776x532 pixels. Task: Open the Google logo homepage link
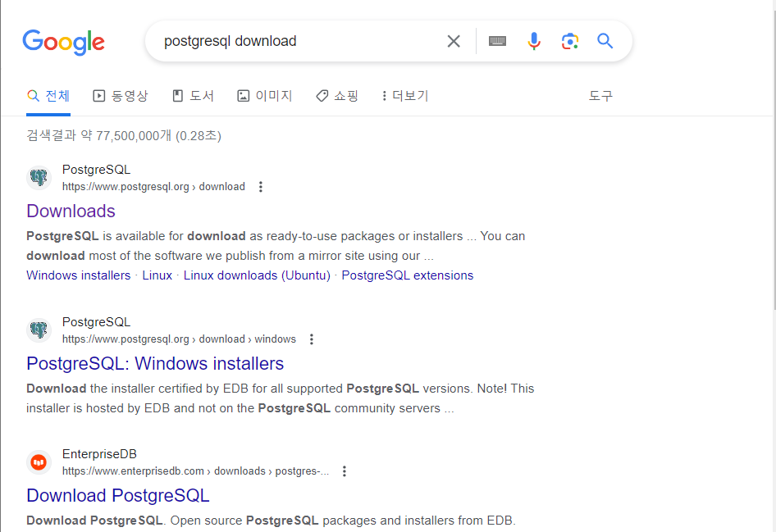63,42
